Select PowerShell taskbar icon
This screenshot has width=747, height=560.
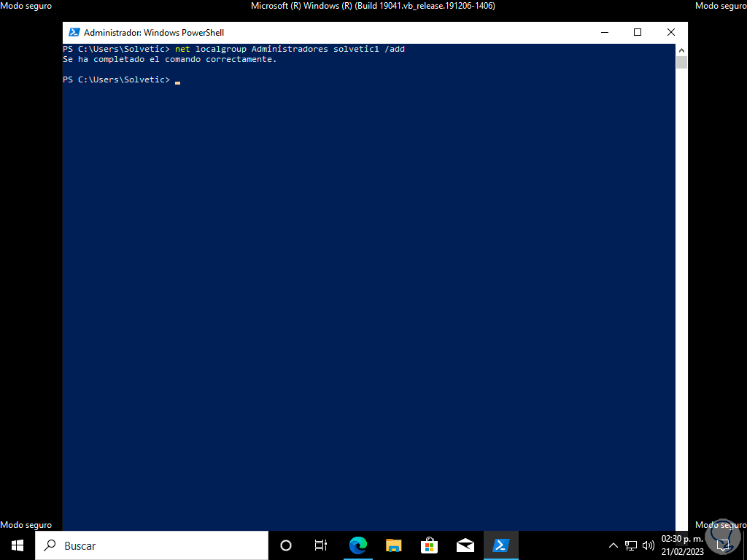click(501, 545)
